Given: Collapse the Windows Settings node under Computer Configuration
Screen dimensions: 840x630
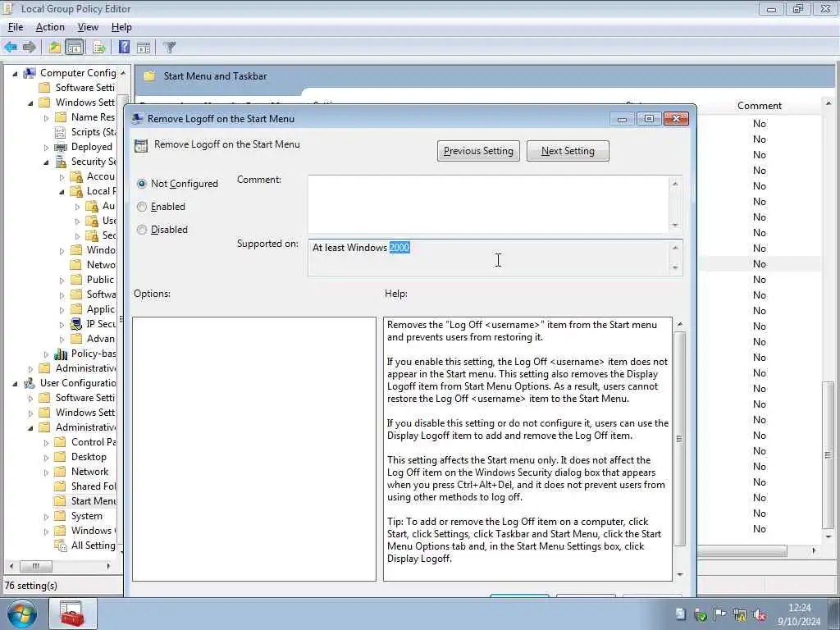Looking at the screenshot, I should coord(30,103).
